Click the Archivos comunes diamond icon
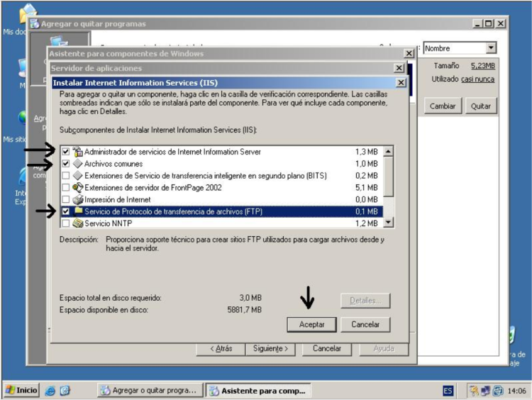 coord(78,164)
